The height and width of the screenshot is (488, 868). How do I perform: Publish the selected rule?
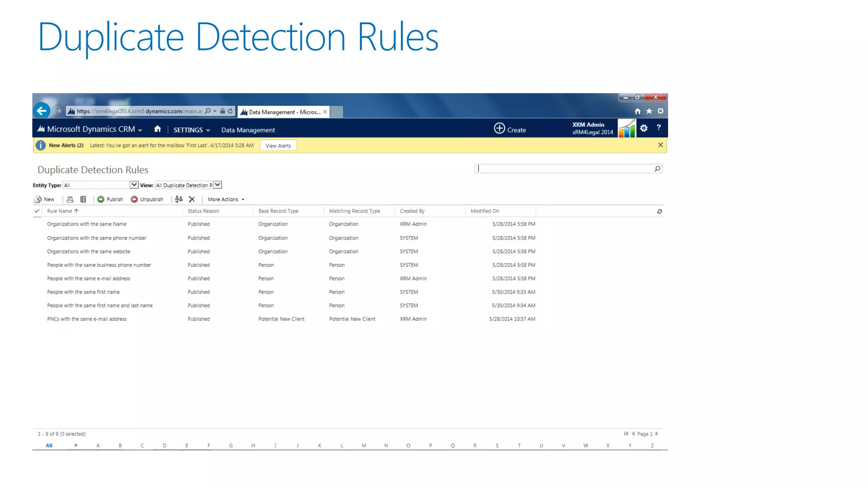coord(110,200)
